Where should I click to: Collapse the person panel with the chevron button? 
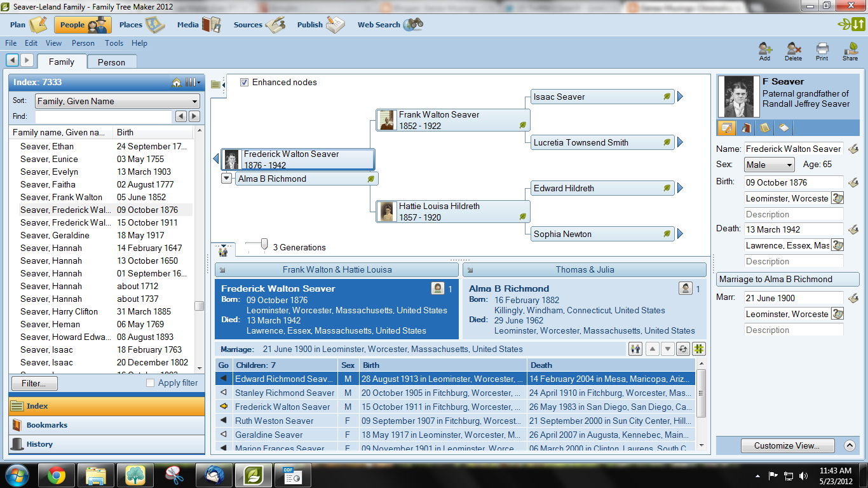tap(850, 445)
